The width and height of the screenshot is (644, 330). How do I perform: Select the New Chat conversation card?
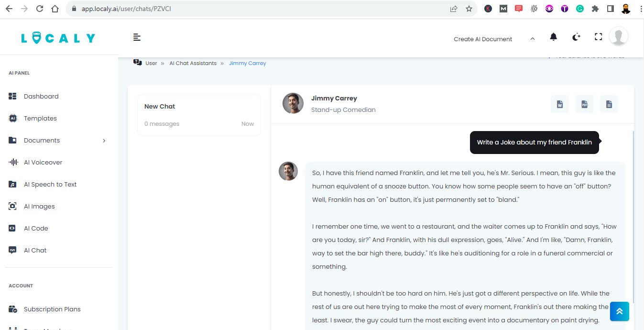(x=199, y=115)
